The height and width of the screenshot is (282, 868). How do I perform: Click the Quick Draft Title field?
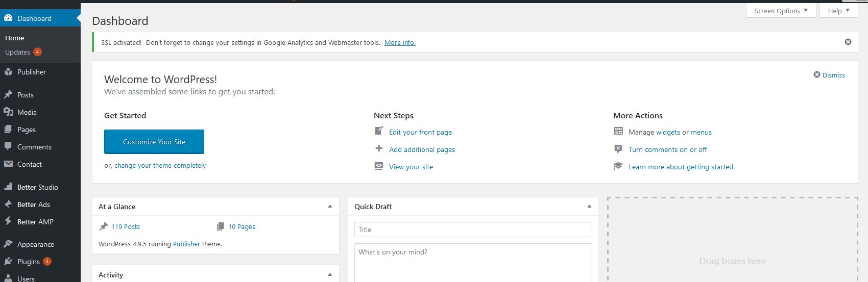click(473, 229)
